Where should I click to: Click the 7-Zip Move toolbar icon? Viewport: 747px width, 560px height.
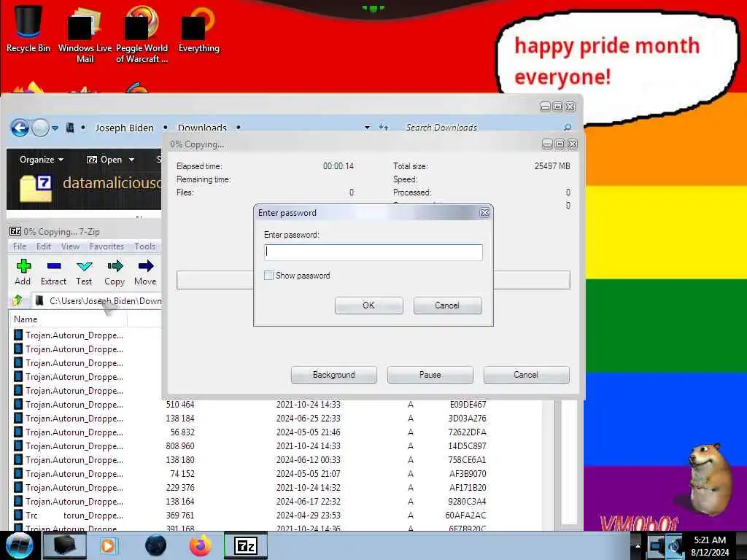tap(145, 273)
